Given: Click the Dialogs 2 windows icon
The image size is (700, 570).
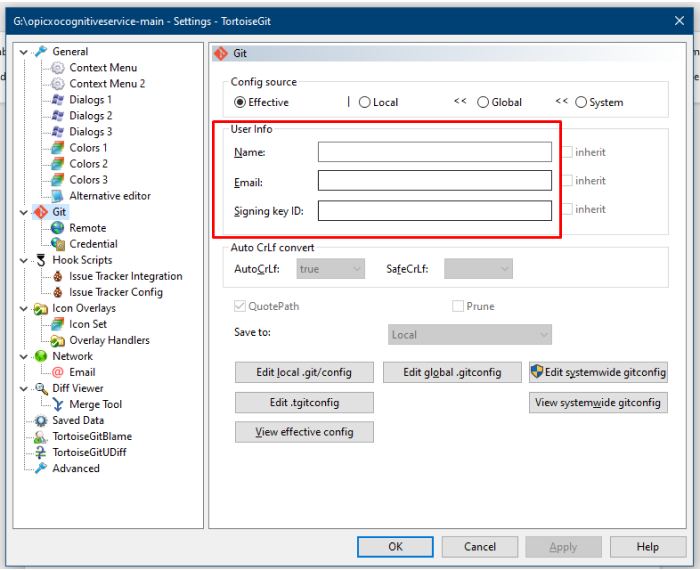Looking at the screenshot, I should pos(57,116).
